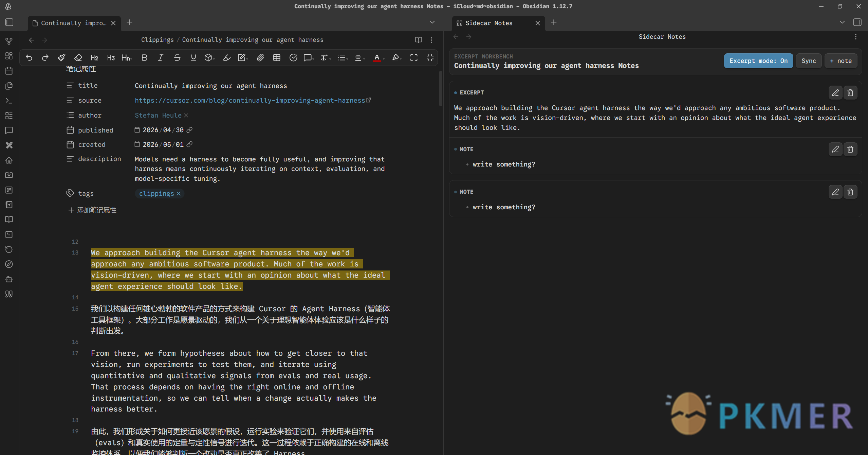This screenshot has height=455, width=868.
Task: Delete the second NOTE card
Action: [850, 192]
